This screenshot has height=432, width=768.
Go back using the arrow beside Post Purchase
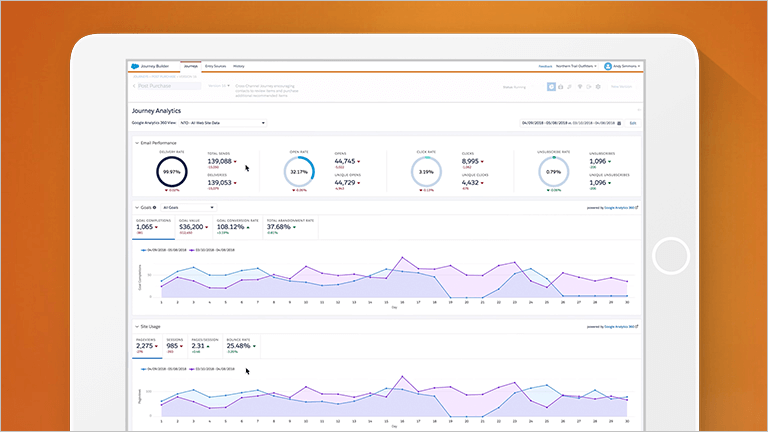click(x=134, y=86)
